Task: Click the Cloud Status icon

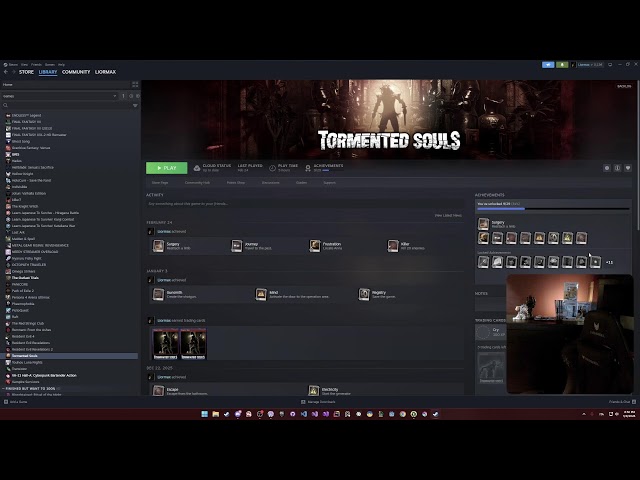Action: (x=197, y=168)
